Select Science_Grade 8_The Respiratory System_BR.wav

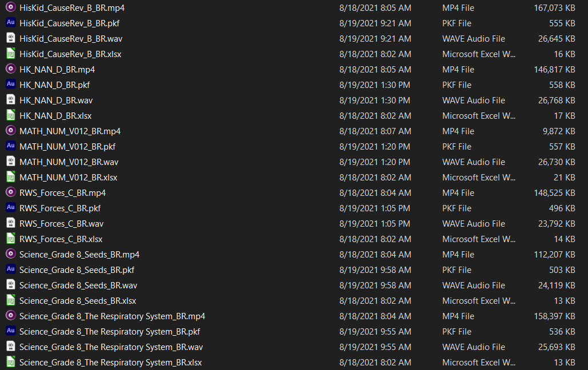111,347
